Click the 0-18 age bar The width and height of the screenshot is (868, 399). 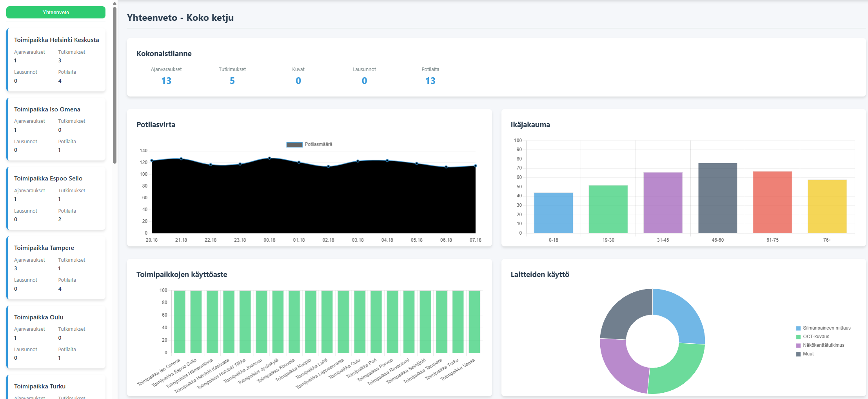coord(553,213)
